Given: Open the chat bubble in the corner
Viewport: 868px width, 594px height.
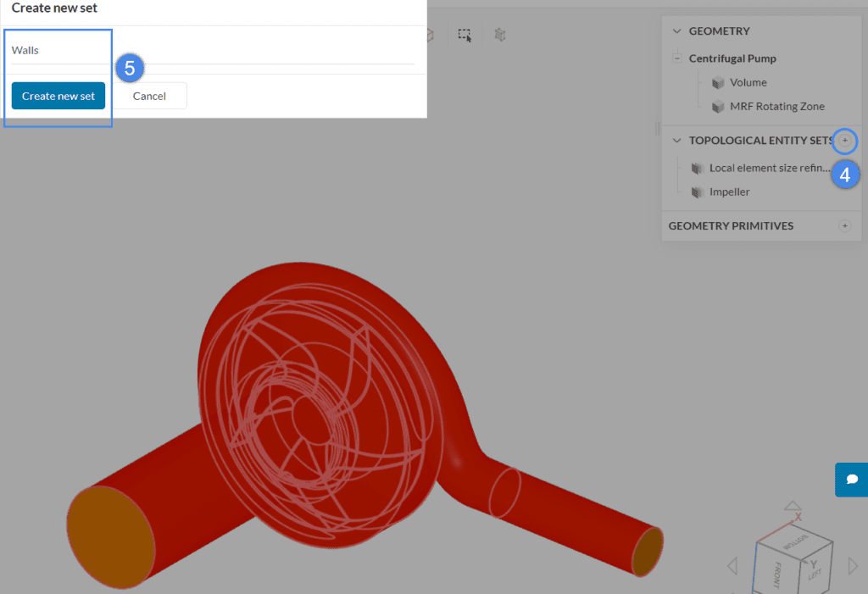Looking at the screenshot, I should (x=851, y=480).
